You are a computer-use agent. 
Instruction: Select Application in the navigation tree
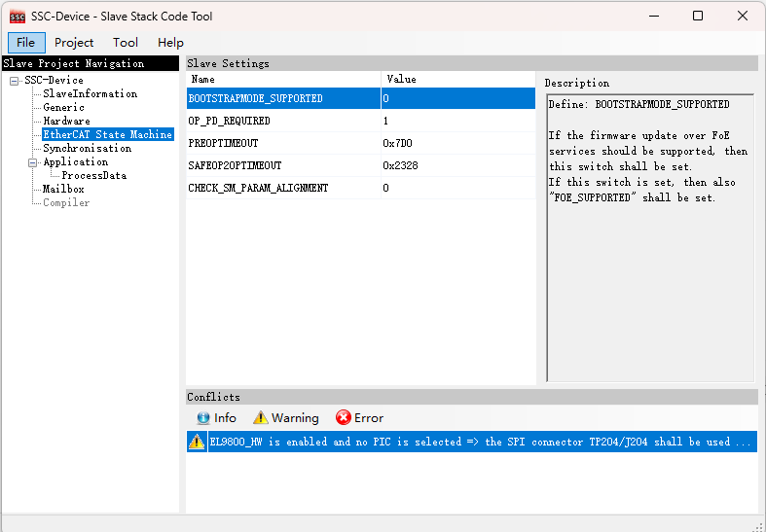76,162
